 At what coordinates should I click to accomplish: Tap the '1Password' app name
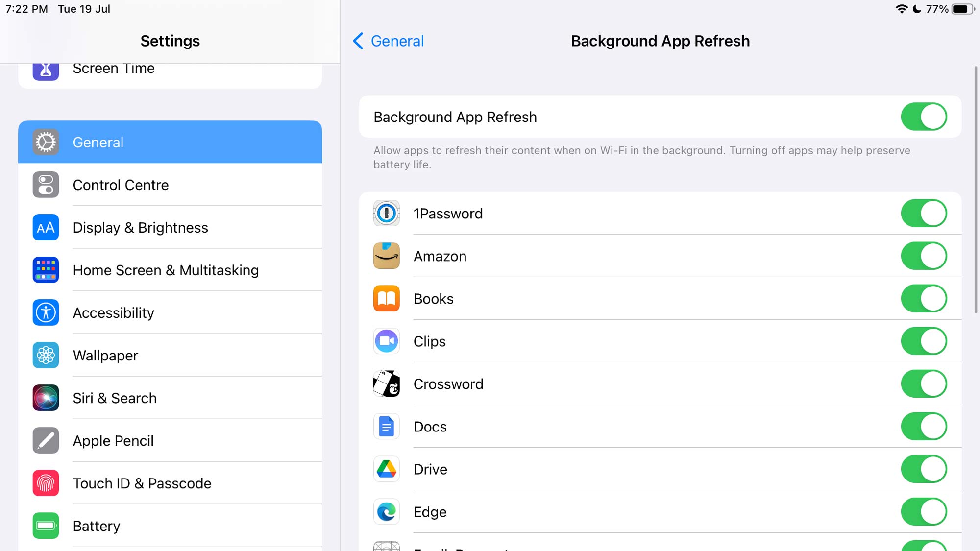pos(448,214)
